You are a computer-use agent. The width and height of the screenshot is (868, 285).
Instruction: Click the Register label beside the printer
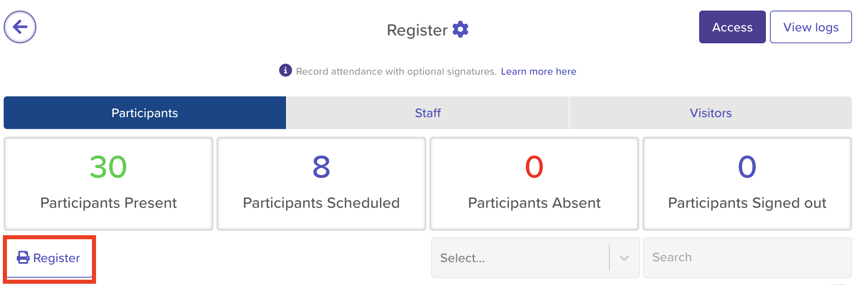pos(56,258)
